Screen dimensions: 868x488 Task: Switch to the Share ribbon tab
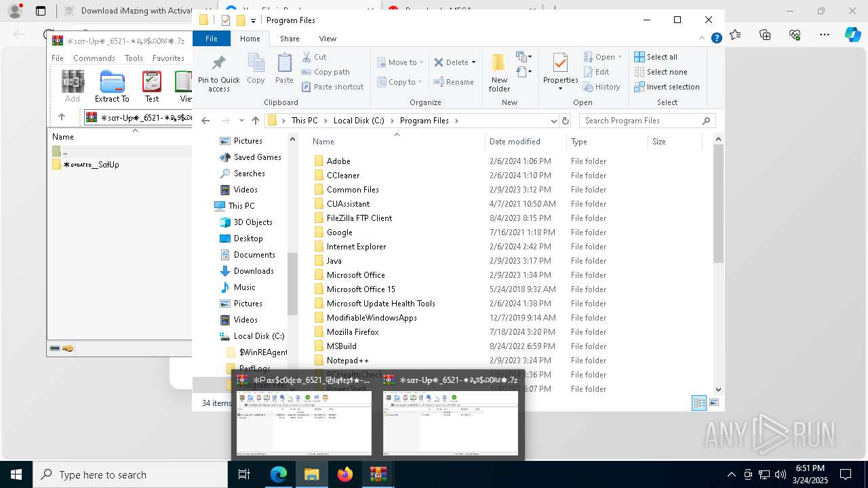(x=290, y=39)
